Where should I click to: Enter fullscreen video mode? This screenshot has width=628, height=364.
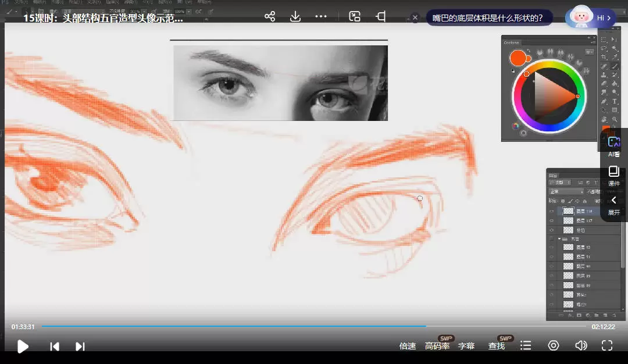coord(606,345)
